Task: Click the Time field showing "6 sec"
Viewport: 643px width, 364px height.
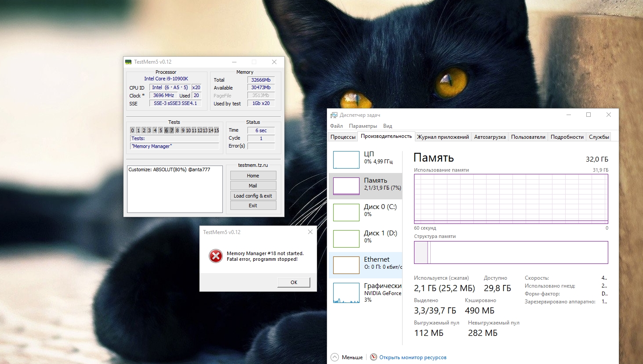Action: coord(261,130)
